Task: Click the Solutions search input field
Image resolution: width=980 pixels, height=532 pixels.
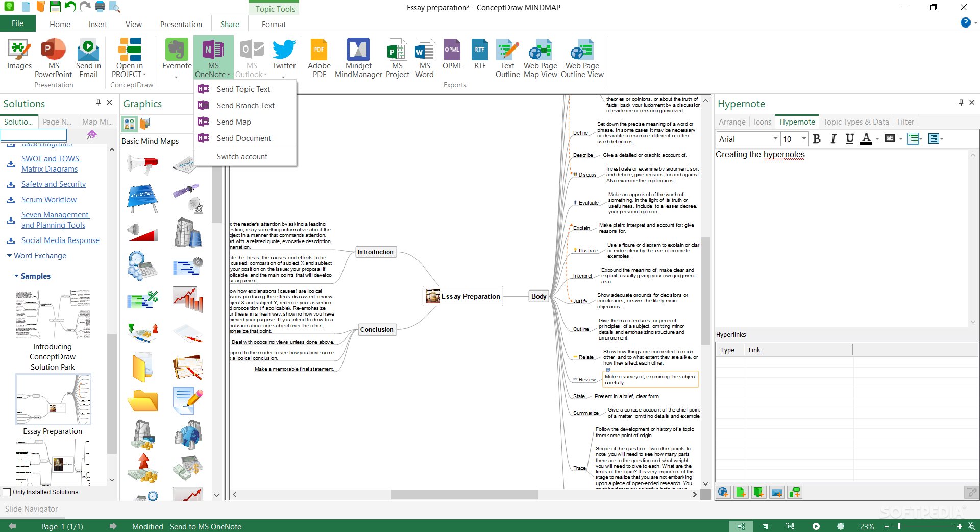Action: [x=34, y=135]
